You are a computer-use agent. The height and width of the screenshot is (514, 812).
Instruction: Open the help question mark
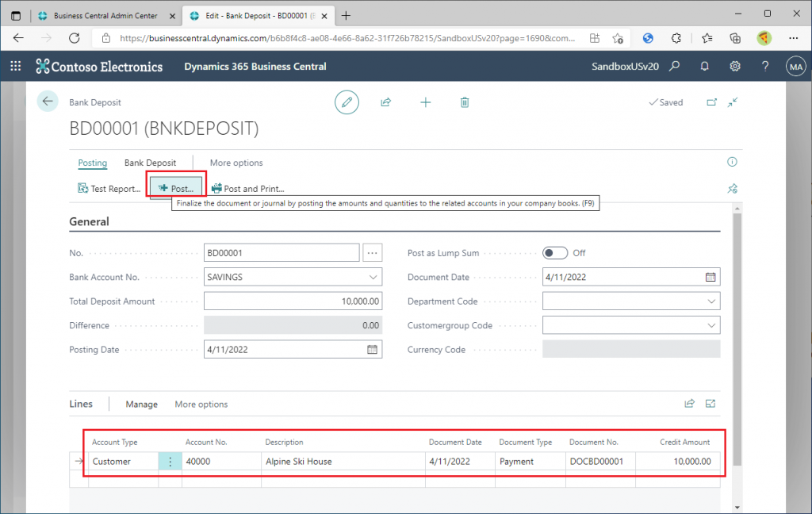(x=765, y=67)
